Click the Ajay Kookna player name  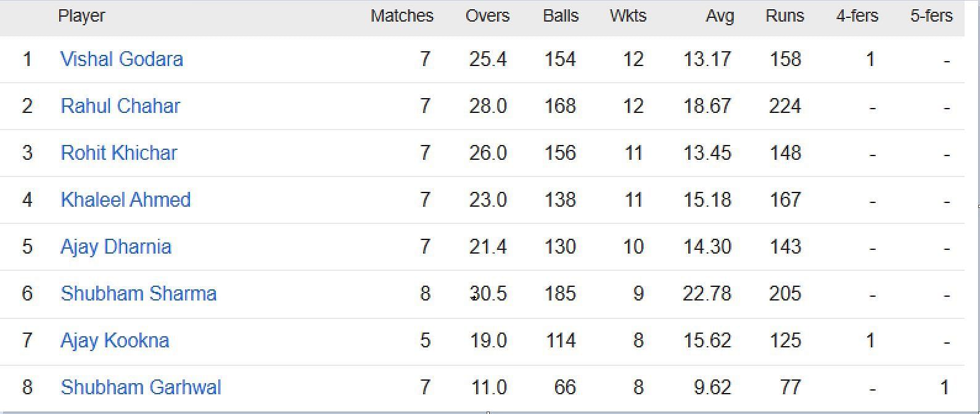pyautogui.click(x=115, y=341)
